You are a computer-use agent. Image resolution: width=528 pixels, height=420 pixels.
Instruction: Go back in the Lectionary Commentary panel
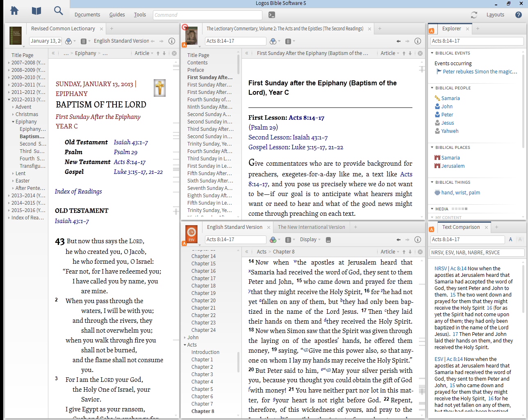click(x=398, y=41)
